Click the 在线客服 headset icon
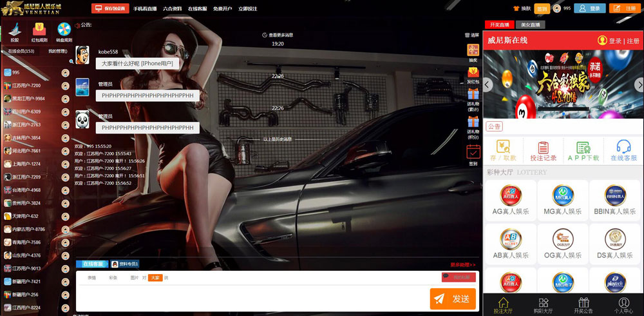Image resolution: width=644 pixels, height=316 pixels. (623, 150)
